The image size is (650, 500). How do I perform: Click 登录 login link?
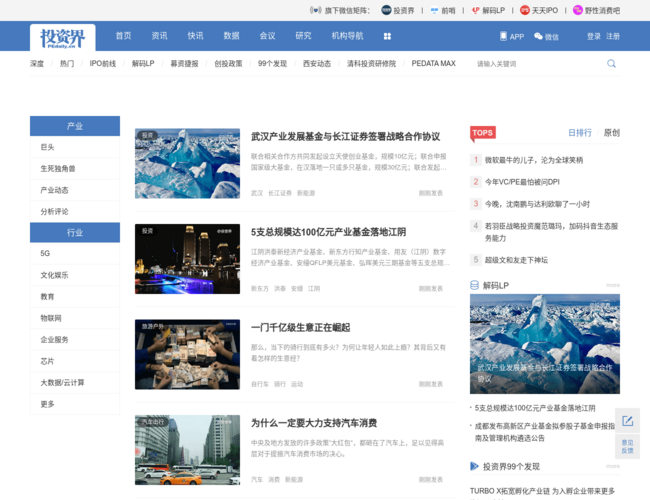point(594,36)
